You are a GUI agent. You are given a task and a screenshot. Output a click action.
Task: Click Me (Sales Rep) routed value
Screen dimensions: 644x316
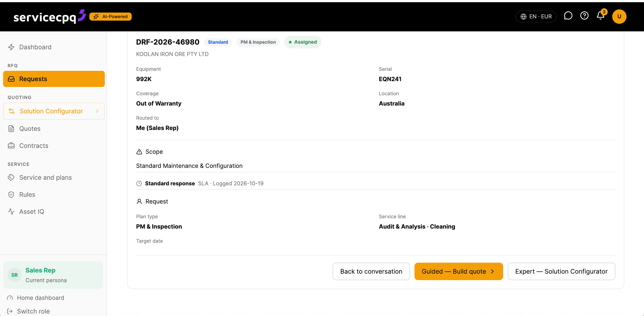(157, 128)
